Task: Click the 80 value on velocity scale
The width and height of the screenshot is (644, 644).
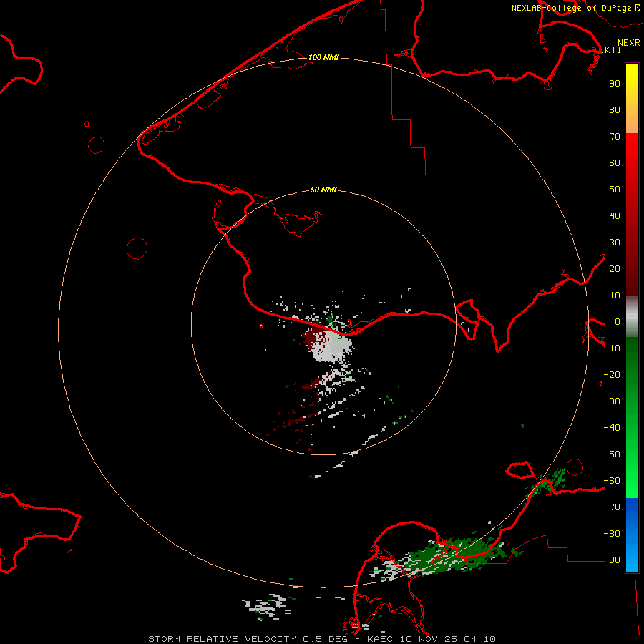Action: (x=615, y=109)
